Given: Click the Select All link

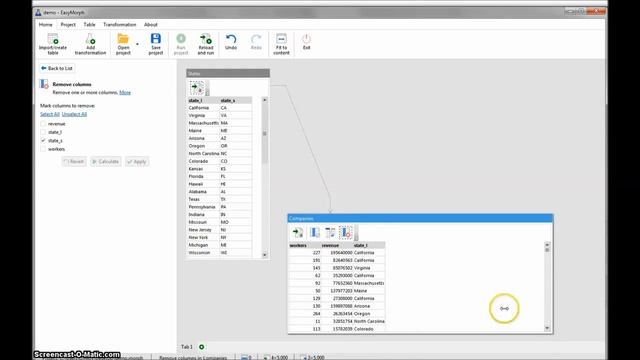Looking at the screenshot, I should pyautogui.click(x=50, y=114).
